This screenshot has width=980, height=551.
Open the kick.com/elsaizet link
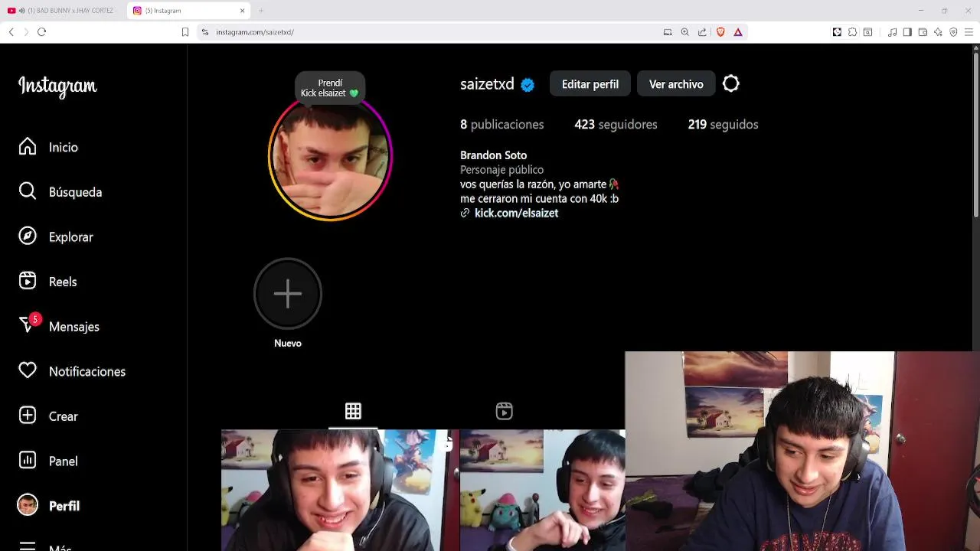(516, 214)
